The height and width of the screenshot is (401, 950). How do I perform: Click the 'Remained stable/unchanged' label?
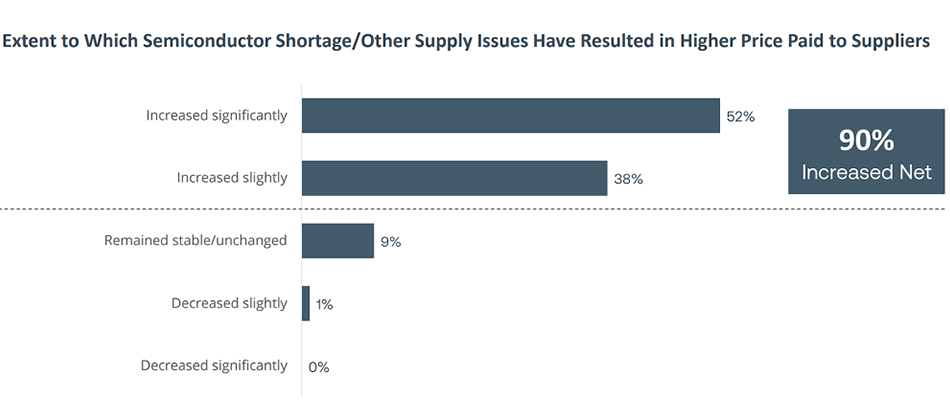[x=195, y=241]
